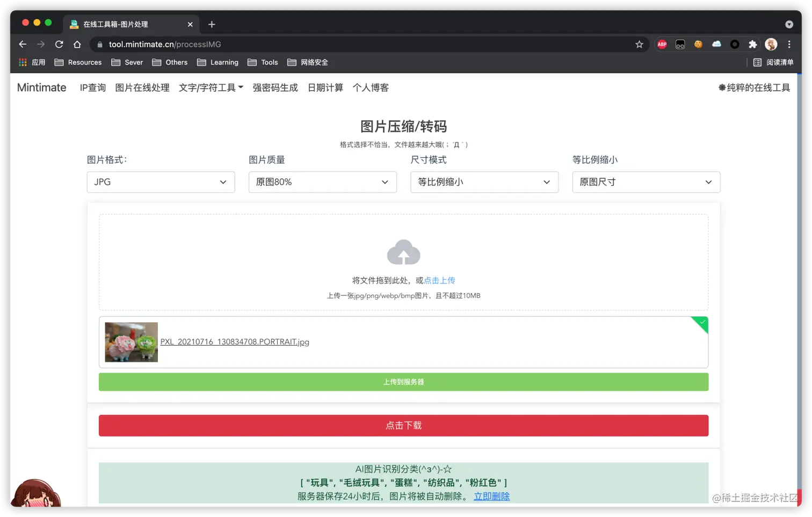The height and width of the screenshot is (517, 812).
Task: Select the IP查询 navigation item
Action: coord(92,88)
